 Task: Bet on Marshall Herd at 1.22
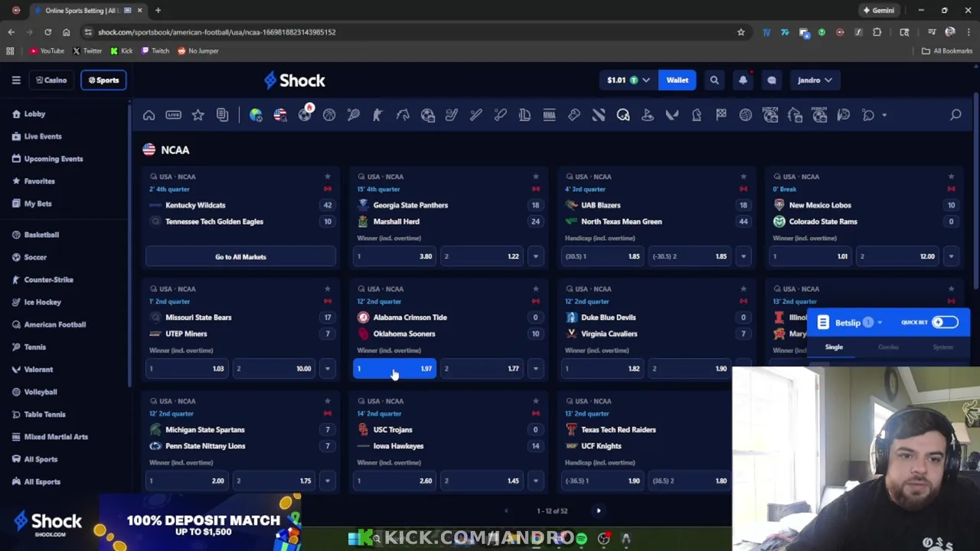[482, 256]
